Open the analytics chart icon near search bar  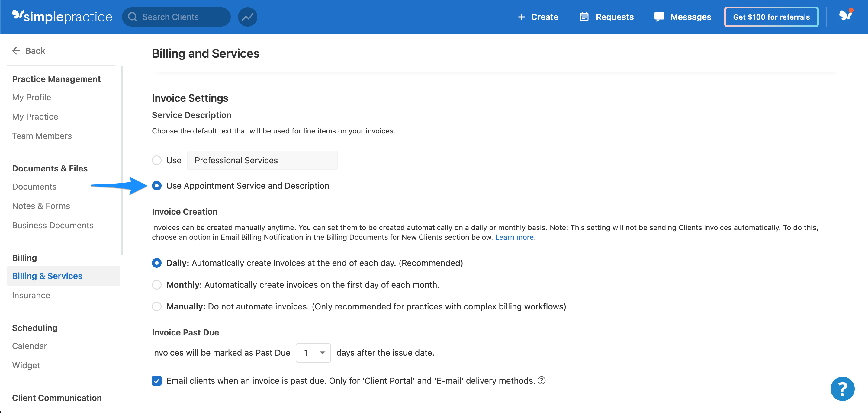coord(248,17)
